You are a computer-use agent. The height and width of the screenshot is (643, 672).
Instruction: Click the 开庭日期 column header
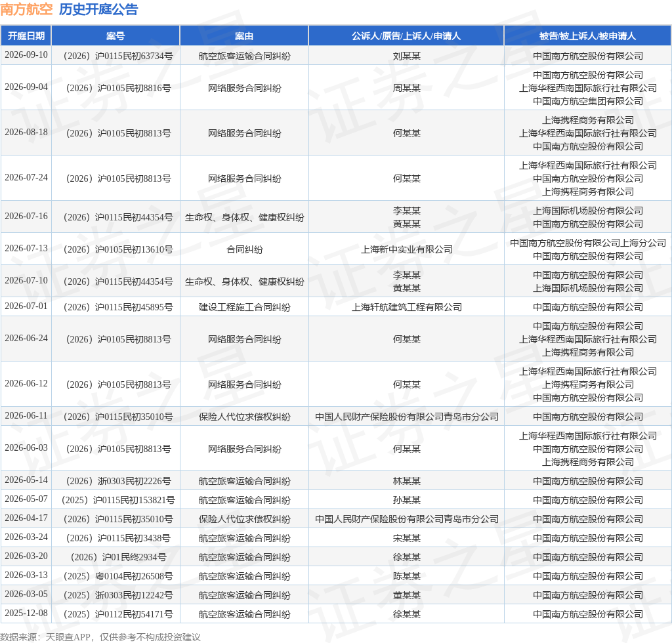(26, 36)
